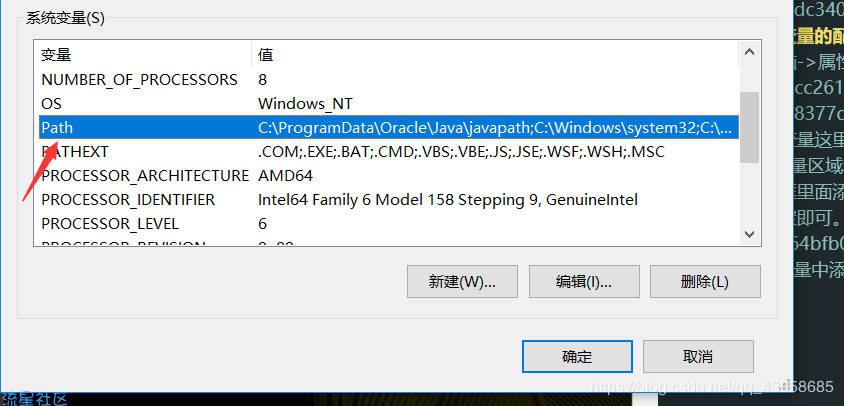The height and width of the screenshot is (406, 844).
Task: Select the PATHEXT variable row
Action: (389, 152)
